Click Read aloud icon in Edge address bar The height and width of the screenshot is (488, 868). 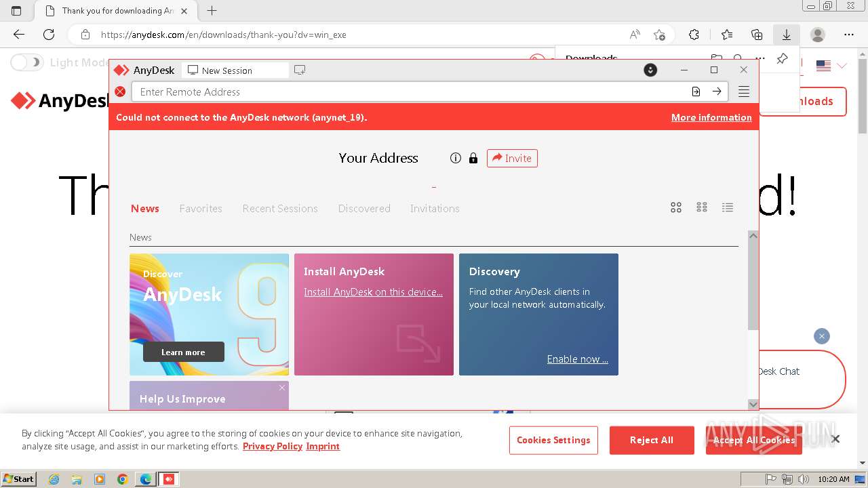pyautogui.click(x=635, y=35)
